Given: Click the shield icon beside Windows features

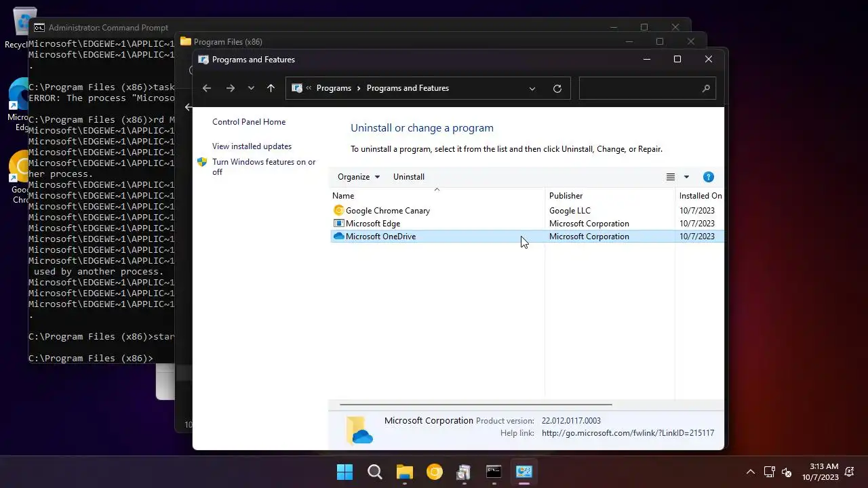Looking at the screenshot, I should (x=202, y=162).
